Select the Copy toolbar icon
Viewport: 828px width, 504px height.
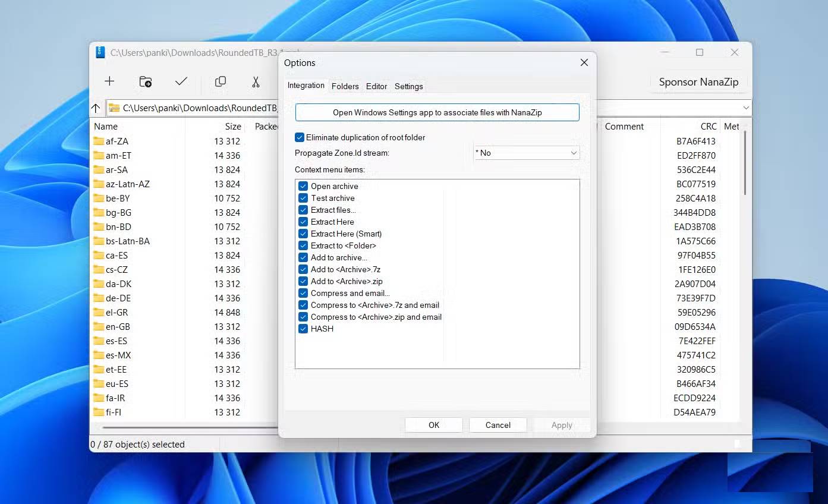221,81
